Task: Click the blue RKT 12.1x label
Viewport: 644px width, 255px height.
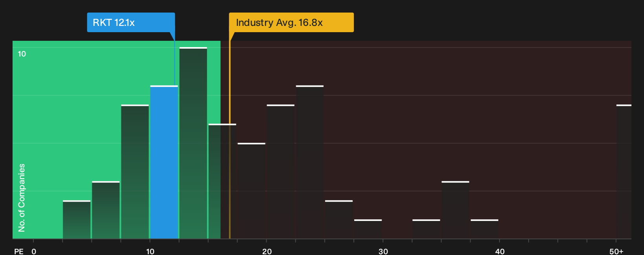Action: 131,22
